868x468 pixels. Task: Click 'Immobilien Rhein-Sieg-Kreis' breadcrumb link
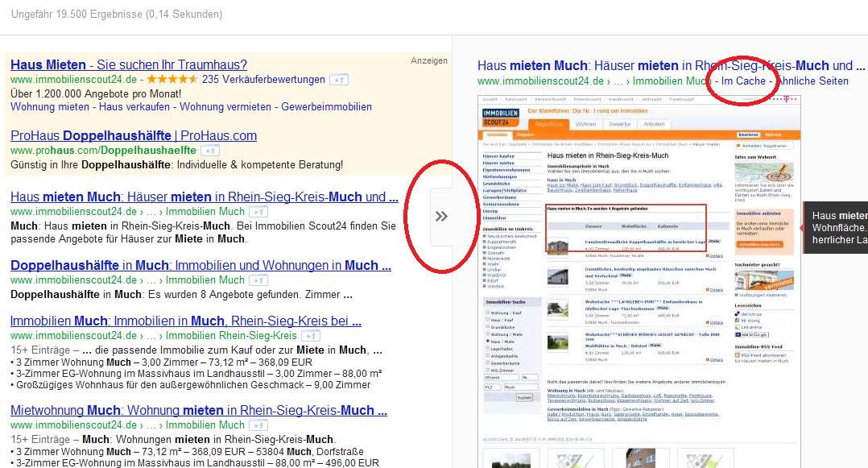click(x=231, y=336)
